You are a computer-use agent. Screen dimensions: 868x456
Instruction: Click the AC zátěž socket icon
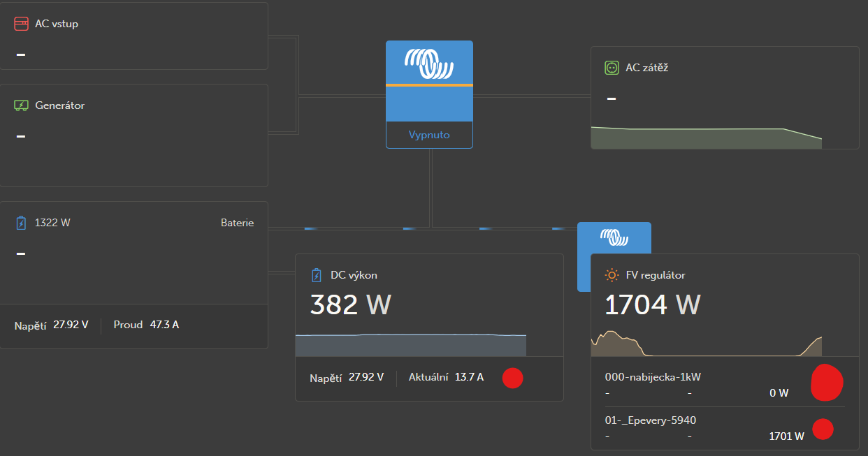tap(612, 68)
